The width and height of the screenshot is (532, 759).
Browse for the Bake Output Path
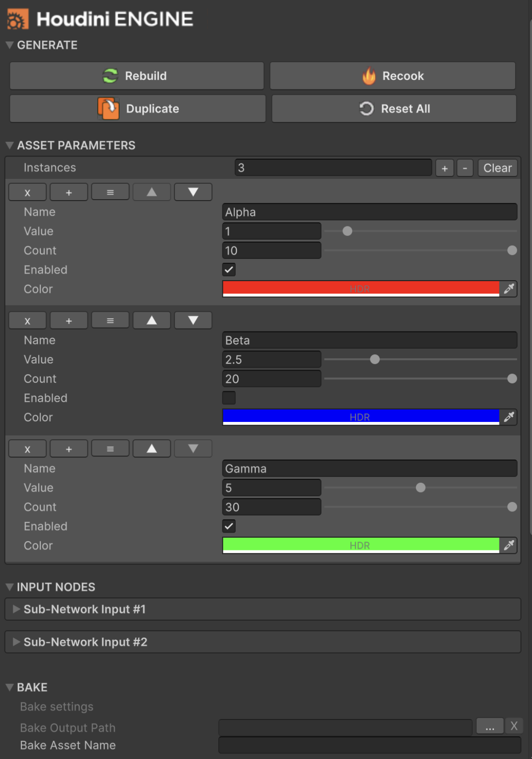pyautogui.click(x=490, y=726)
